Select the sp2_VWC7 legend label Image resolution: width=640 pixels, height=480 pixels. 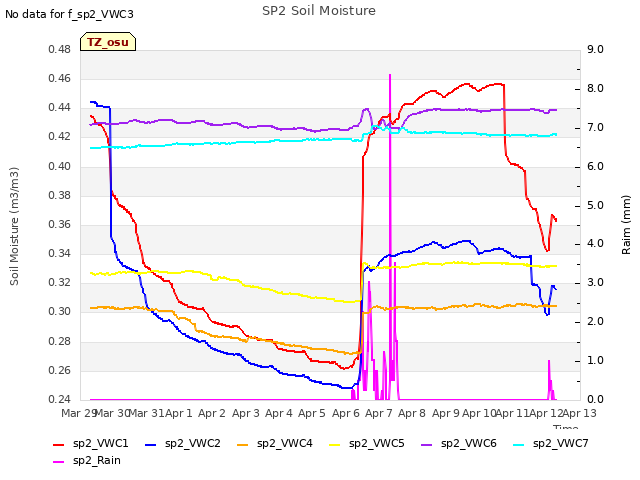pos(561,444)
